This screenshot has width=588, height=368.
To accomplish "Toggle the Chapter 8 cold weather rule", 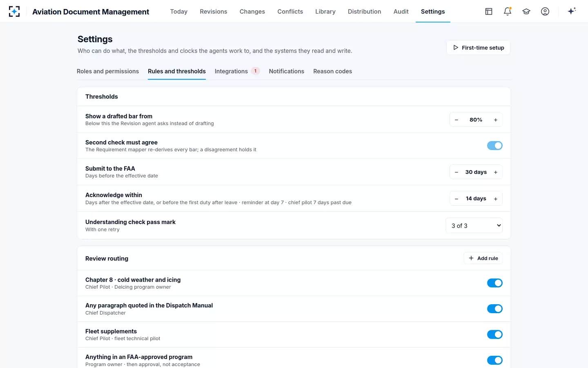I will [495, 283].
